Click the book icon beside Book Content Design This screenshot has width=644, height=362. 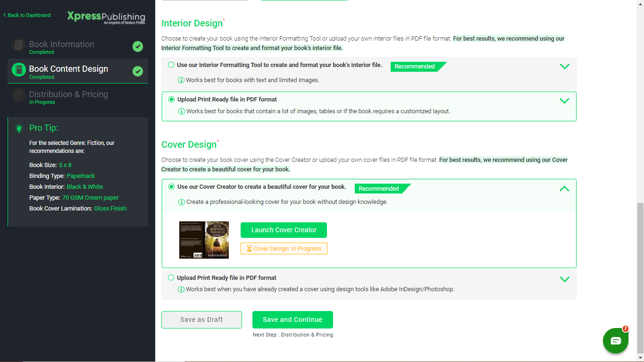(x=18, y=69)
